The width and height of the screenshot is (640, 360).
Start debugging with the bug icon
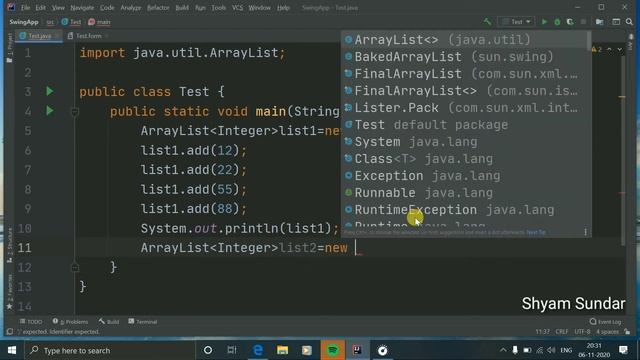(557, 22)
